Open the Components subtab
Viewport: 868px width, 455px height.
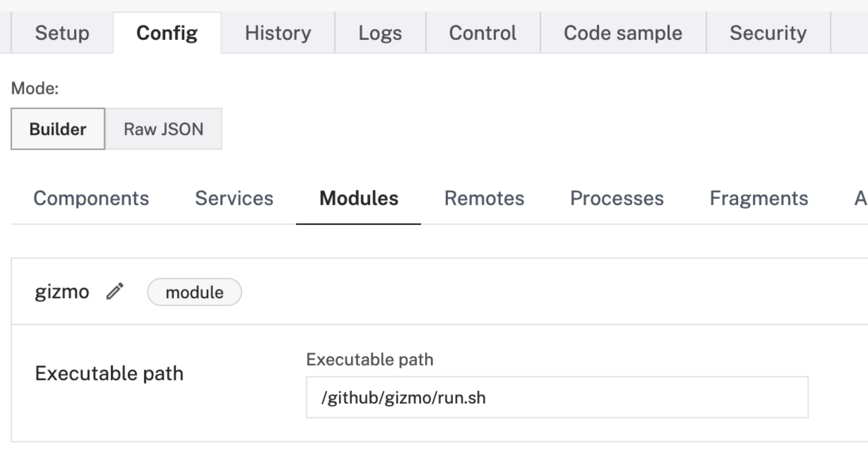click(x=91, y=198)
